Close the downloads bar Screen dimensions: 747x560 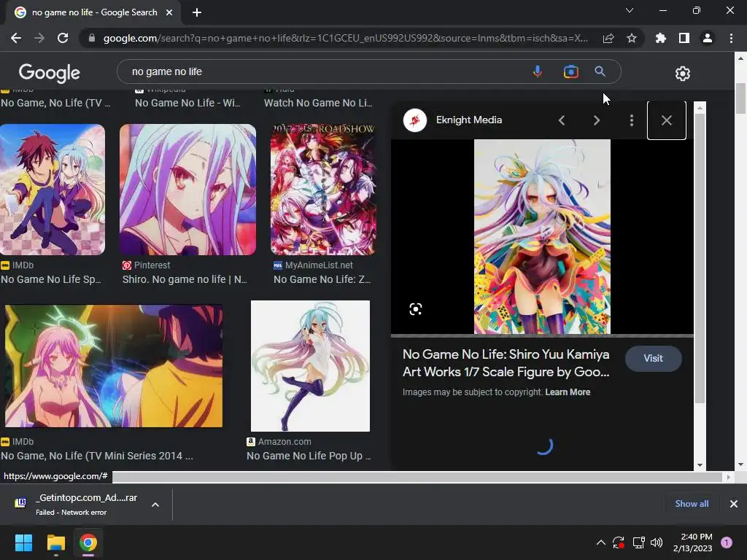[x=734, y=504]
